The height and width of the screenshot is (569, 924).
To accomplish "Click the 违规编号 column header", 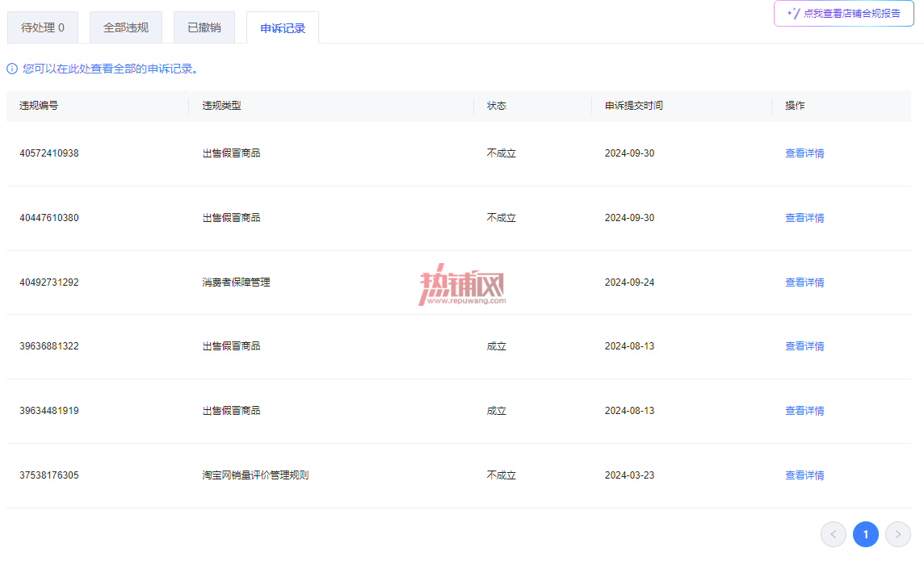I will pos(39,106).
